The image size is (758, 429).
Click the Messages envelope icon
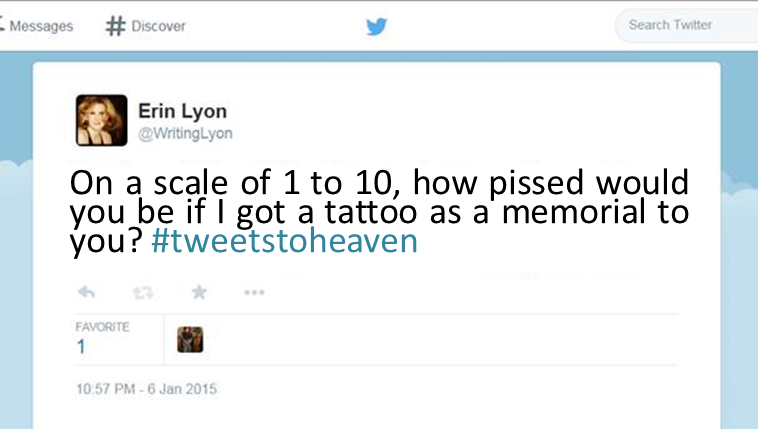[2, 24]
